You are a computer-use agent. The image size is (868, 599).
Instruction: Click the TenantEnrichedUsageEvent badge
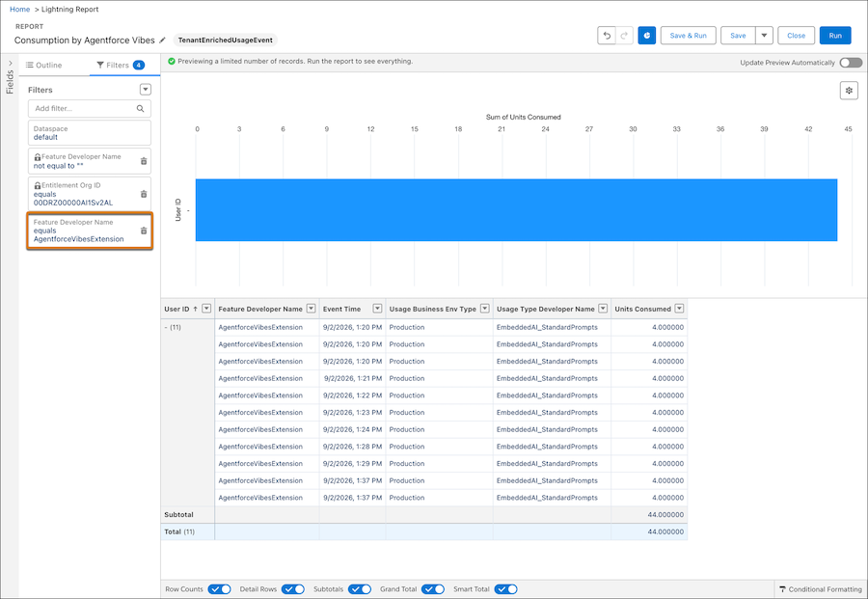226,40
